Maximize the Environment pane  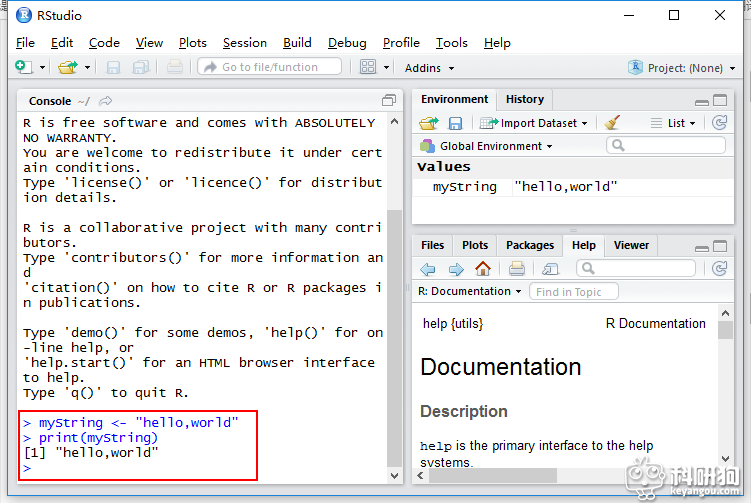720,100
